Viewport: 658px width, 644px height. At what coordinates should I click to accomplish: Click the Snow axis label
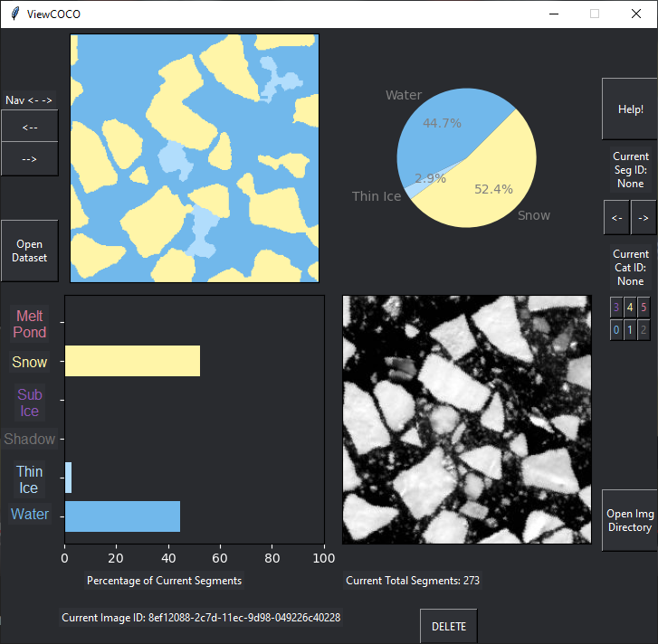point(29,362)
